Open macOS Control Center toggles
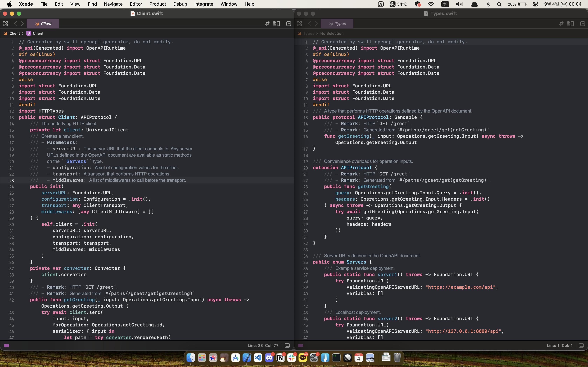 pyautogui.click(x=535, y=4)
